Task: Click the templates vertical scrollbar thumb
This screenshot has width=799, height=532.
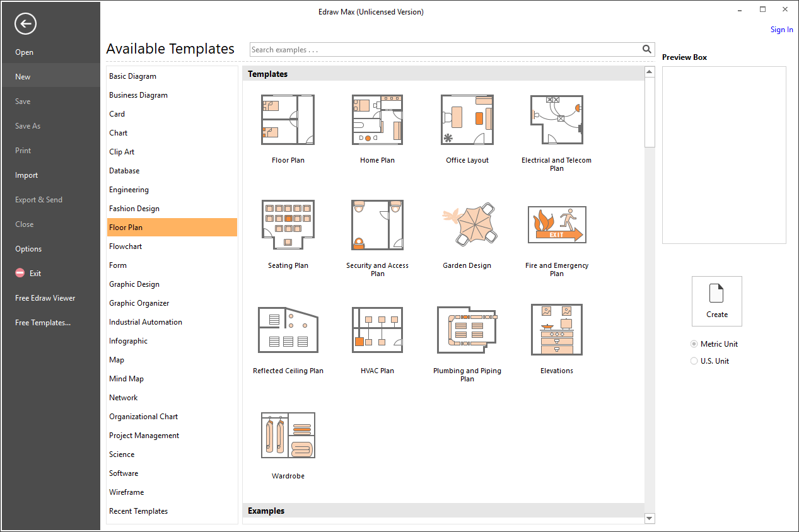Action: tap(650, 112)
